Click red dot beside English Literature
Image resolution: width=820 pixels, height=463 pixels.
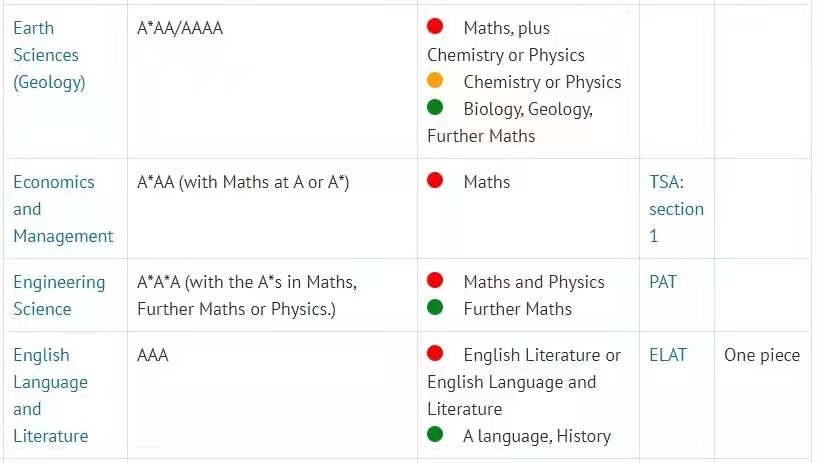435,354
